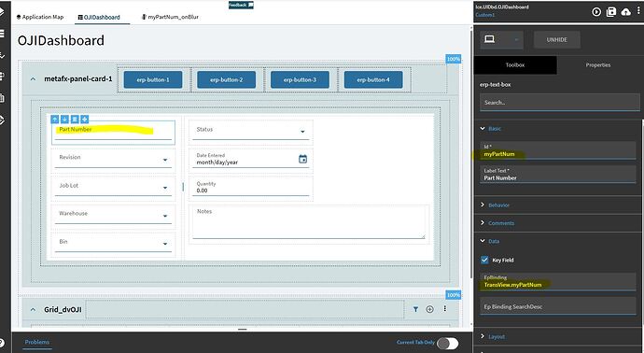Click the cloud publish icon
Screen dimensions: 644x353
point(626,12)
